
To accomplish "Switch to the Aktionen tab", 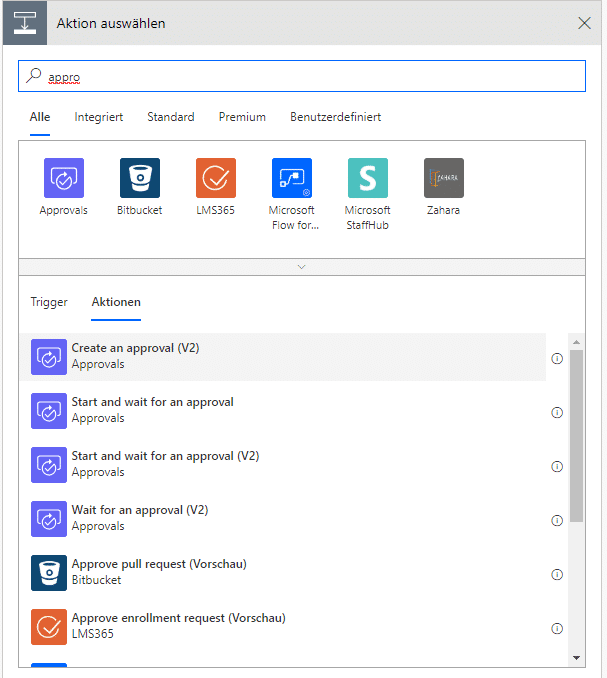I will tap(116, 302).
